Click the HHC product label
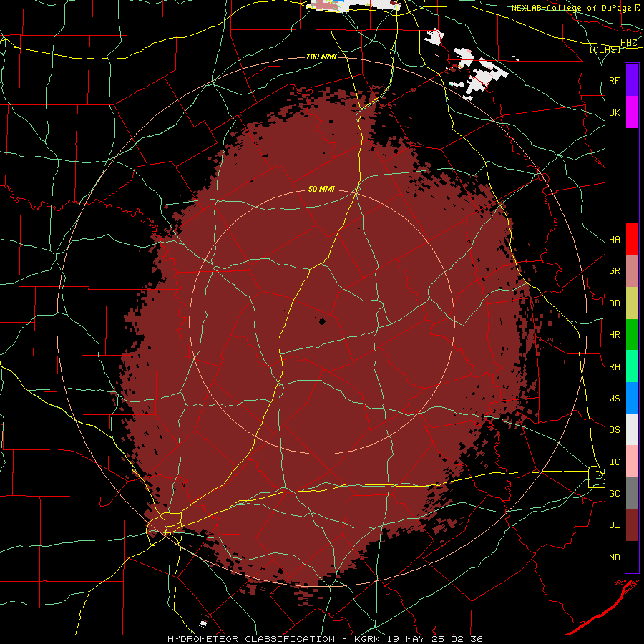Image resolution: width=644 pixels, height=644 pixels. (x=628, y=43)
